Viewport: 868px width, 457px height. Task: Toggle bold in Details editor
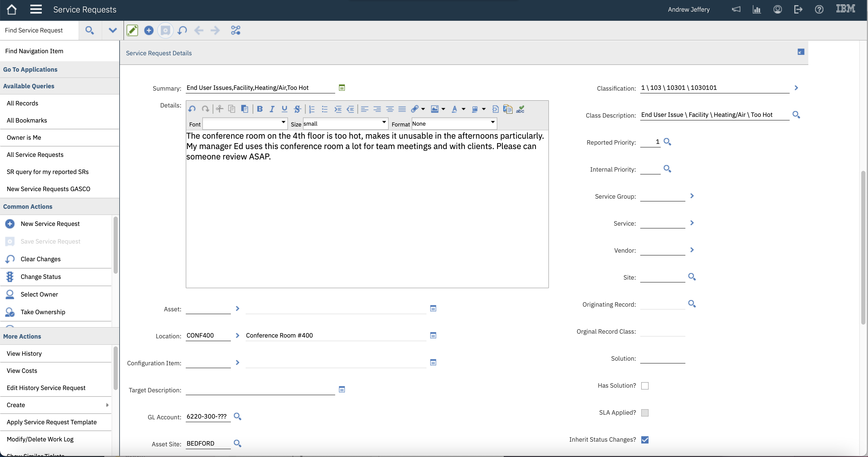pyautogui.click(x=259, y=109)
